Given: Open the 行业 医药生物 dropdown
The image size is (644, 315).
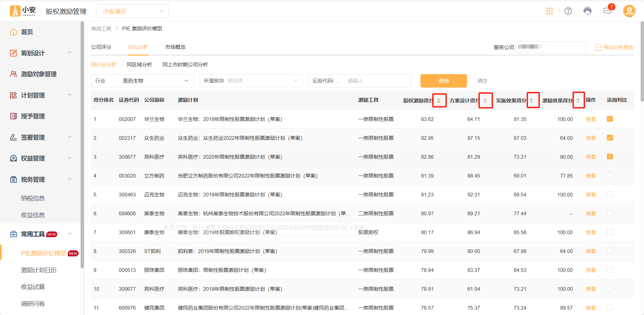Looking at the screenshot, I should [143, 81].
